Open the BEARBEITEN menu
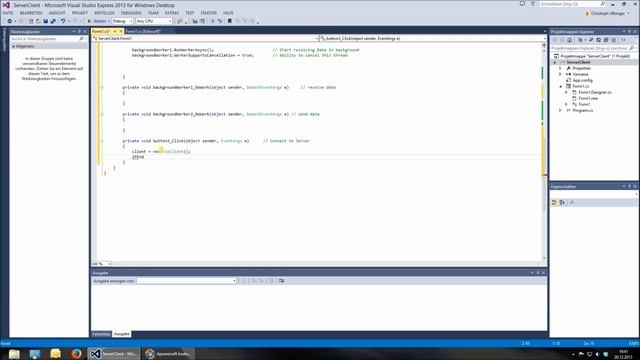The height and width of the screenshot is (360, 640). (31, 13)
